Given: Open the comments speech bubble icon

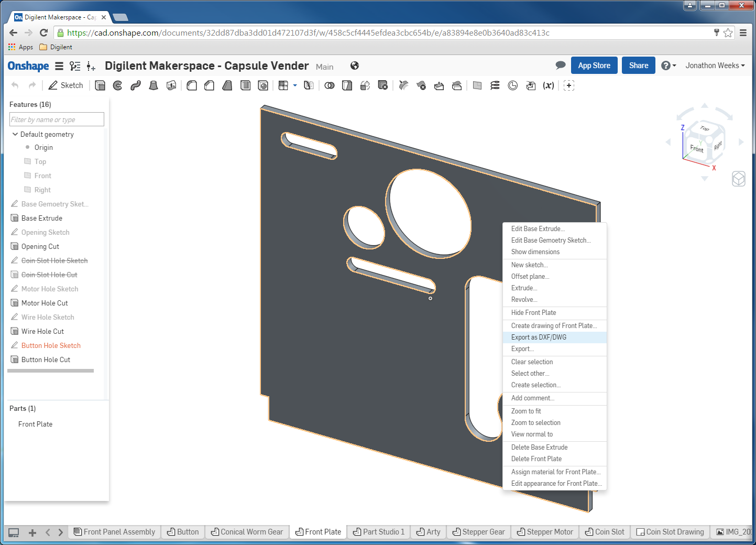Looking at the screenshot, I should tap(561, 66).
